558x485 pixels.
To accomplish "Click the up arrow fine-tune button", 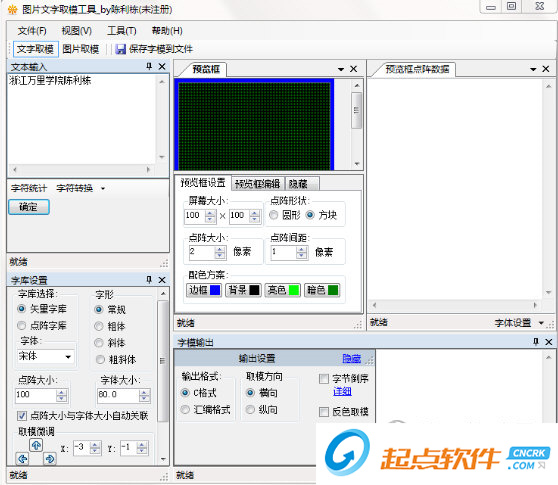I will (36, 445).
